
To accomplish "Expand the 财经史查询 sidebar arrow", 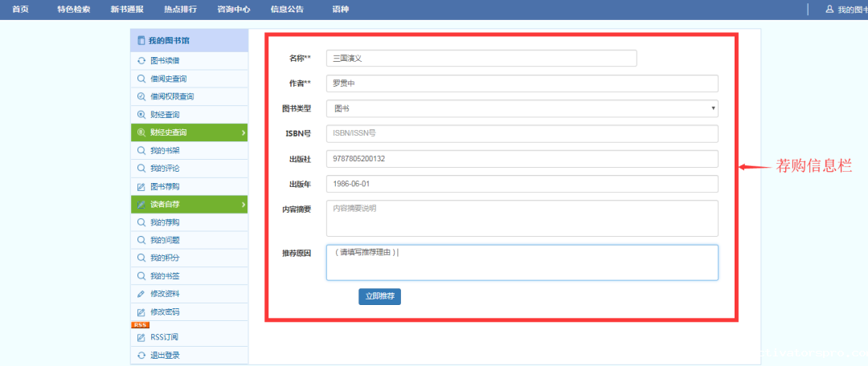I will pyautogui.click(x=243, y=132).
